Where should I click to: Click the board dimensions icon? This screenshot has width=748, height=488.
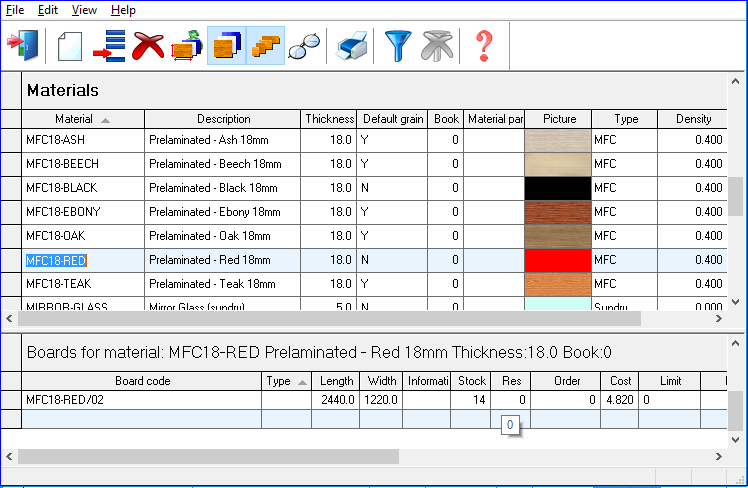(x=187, y=46)
